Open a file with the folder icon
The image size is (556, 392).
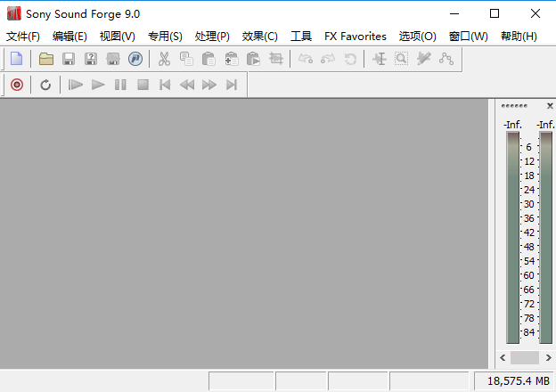(46, 59)
